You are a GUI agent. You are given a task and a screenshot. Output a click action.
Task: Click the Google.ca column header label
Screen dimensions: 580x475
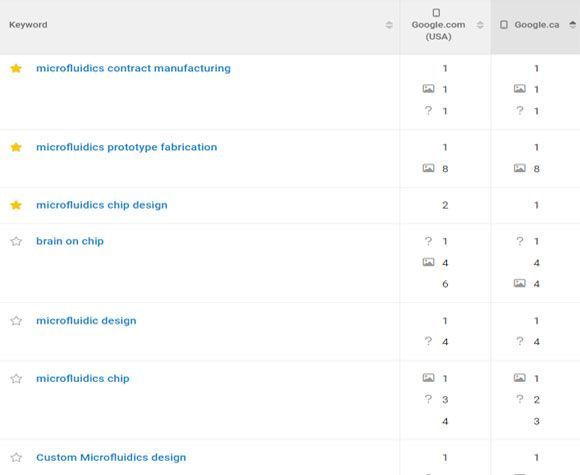click(537, 25)
